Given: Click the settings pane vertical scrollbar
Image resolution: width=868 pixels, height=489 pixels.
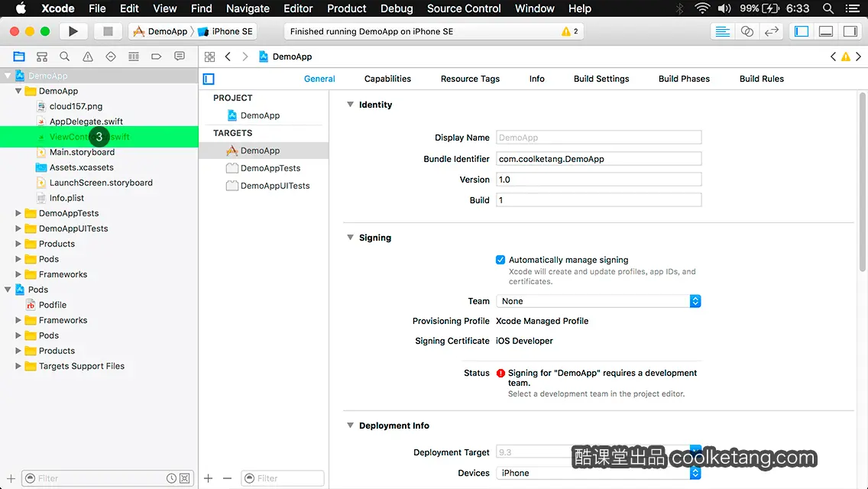Looking at the screenshot, I should pos(863,183).
